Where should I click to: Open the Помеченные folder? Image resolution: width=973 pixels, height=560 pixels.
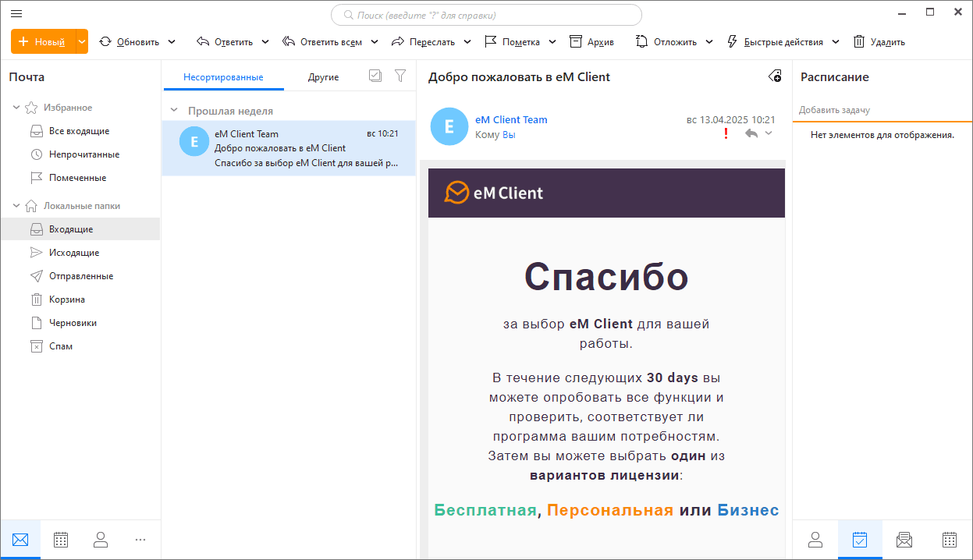(x=80, y=178)
